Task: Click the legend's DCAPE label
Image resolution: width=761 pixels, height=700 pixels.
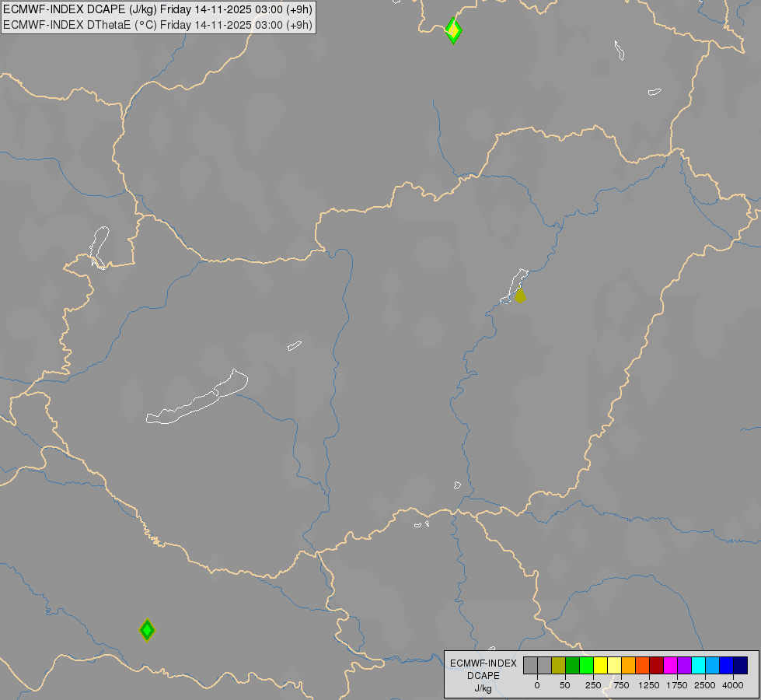Action: pos(483,676)
